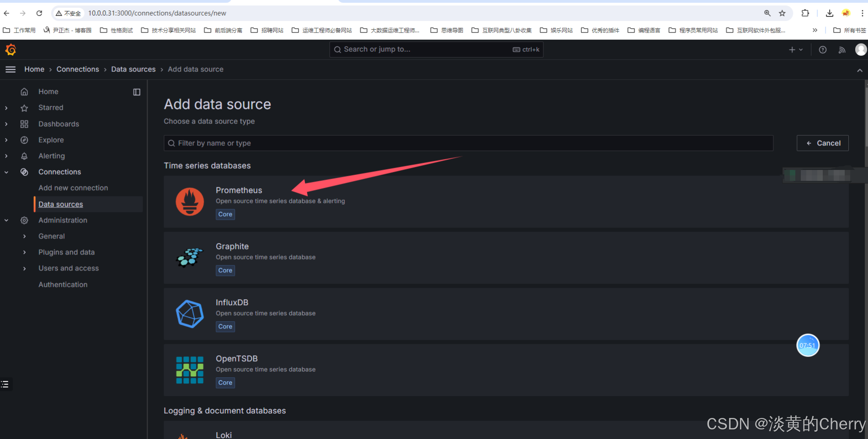Click the Explore compass icon
The width and height of the screenshot is (868, 439).
[x=24, y=140]
